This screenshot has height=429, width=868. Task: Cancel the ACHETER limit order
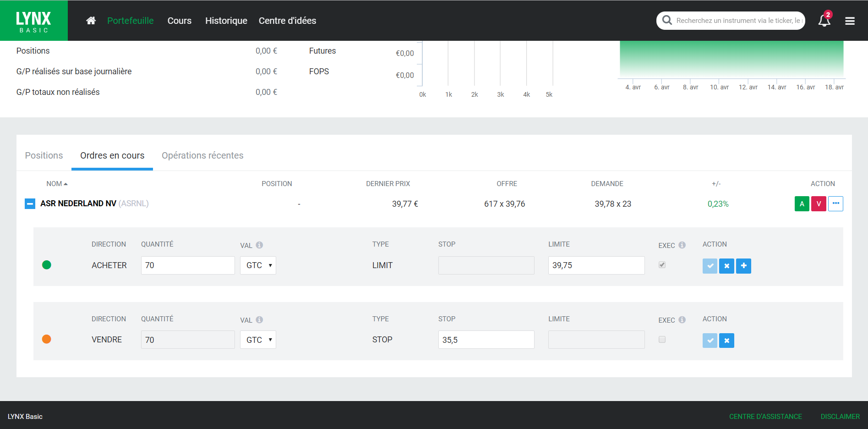[x=726, y=266]
